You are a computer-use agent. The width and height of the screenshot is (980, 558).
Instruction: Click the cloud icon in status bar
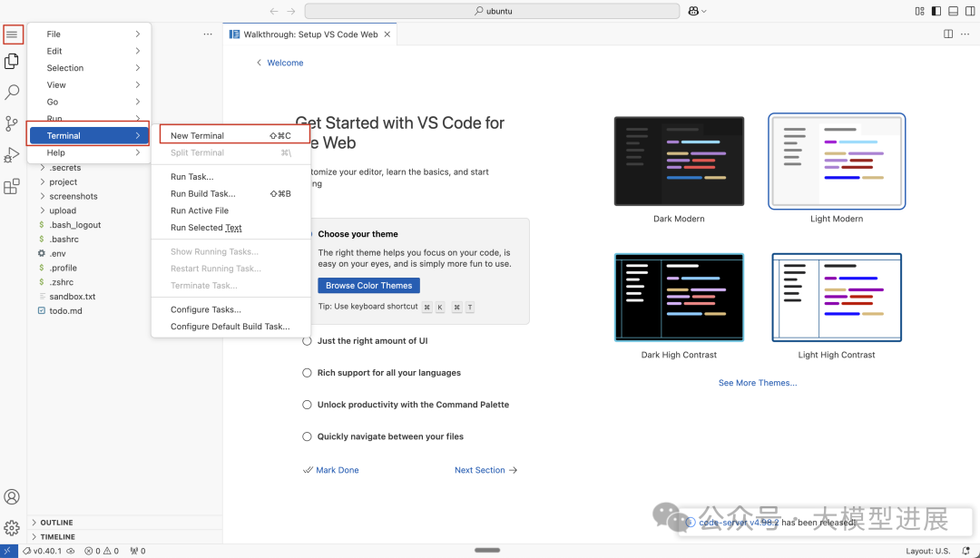pyautogui.click(x=71, y=551)
